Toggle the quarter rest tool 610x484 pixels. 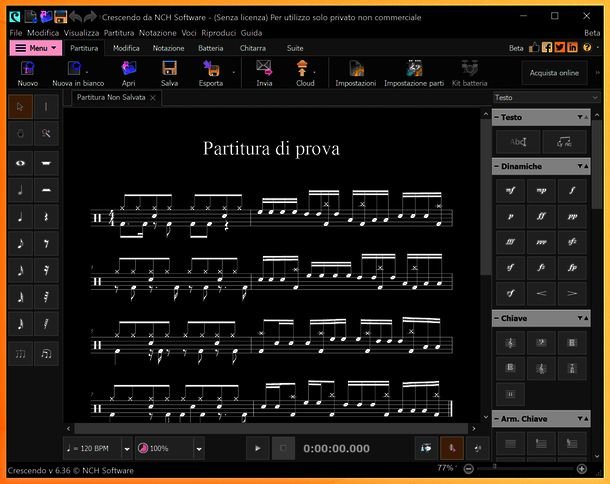pyautogui.click(x=46, y=217)
